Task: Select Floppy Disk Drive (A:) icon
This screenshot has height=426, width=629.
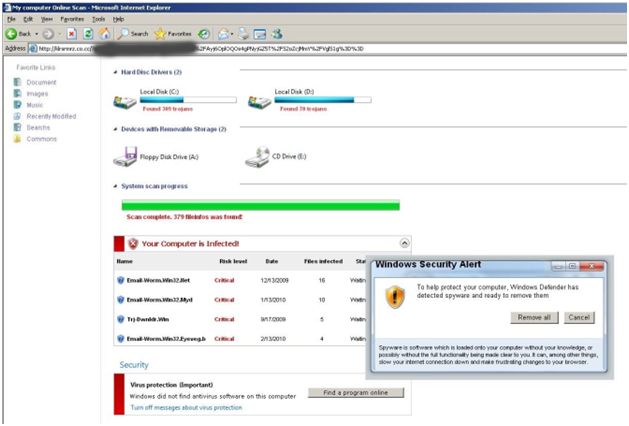Action: 125,156
